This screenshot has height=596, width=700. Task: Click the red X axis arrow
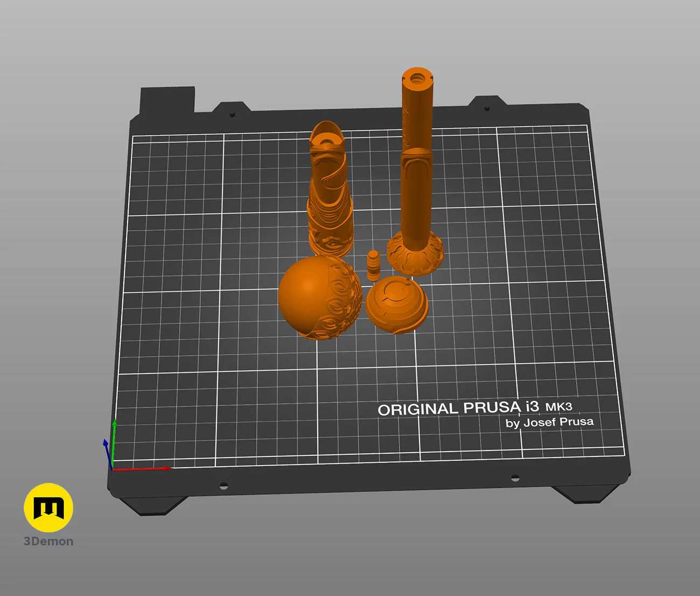pos(142,469)
